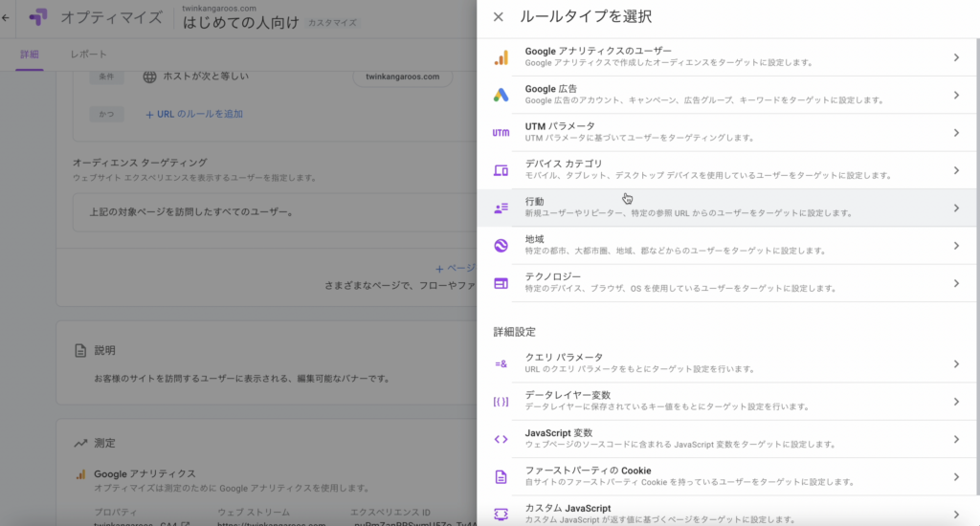Select クエリ パラメータ rule type
This screenshot has height=526, width=980.
pyautogui.click(x=726, y=363)
